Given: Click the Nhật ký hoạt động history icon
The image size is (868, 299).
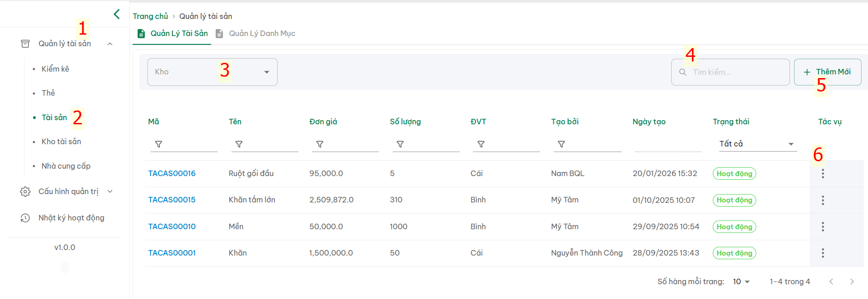Looking at the screenshot, I should (25, 218).
